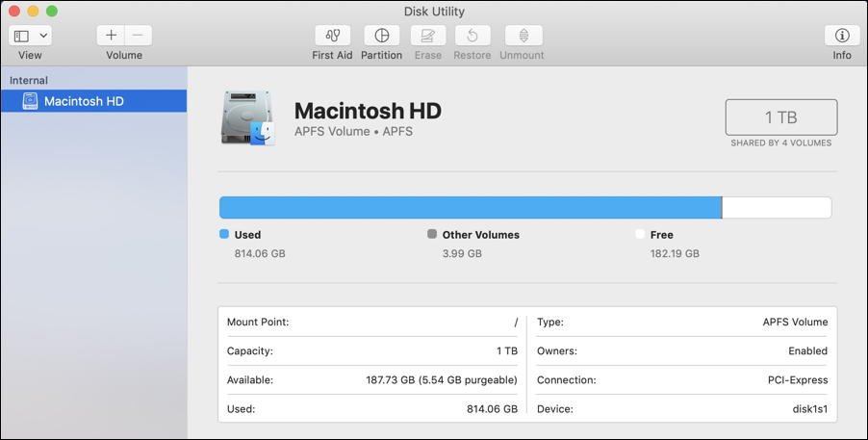Click the Device 'disk1s1' value
Image resolution: width=868 pixels, height=440 pixels.
[x=810, y=409]
